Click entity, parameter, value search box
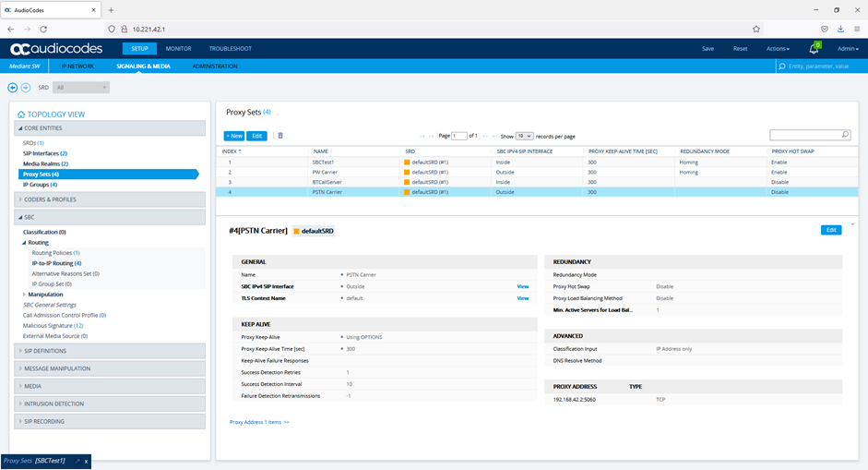 (822, 66)
